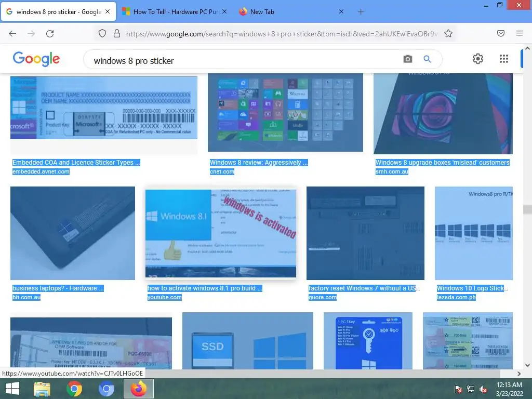The height and width of the screenshot is (399, 532).
Task: Open the Google apps grid
Action: (x=504, y=59)
